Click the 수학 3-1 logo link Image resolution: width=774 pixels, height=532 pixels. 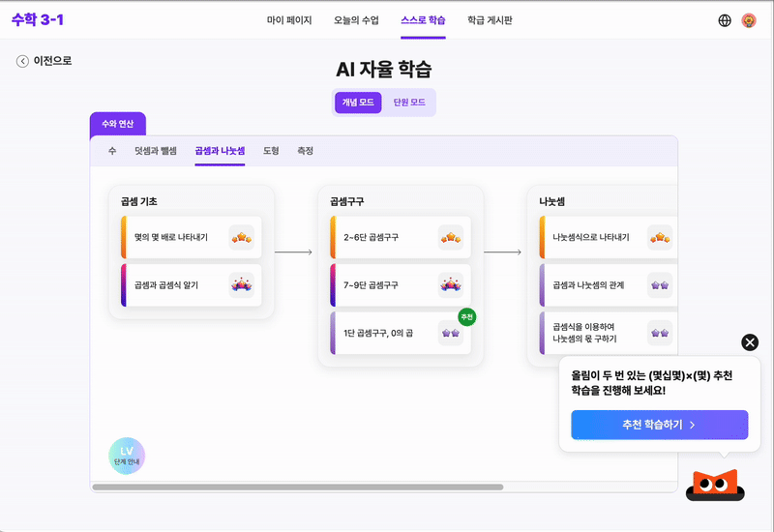[x=38, y=20]
